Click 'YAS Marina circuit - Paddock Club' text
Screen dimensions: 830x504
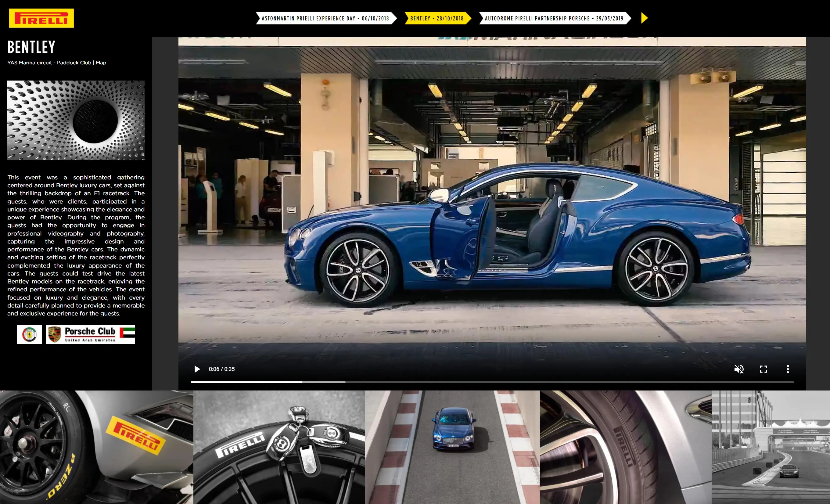[x=49, y=63]
